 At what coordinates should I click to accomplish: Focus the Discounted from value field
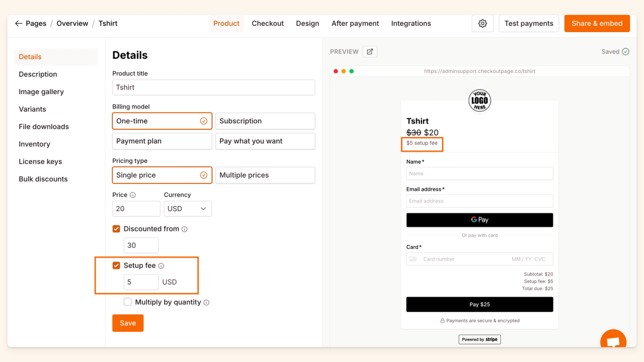point(141,245)
